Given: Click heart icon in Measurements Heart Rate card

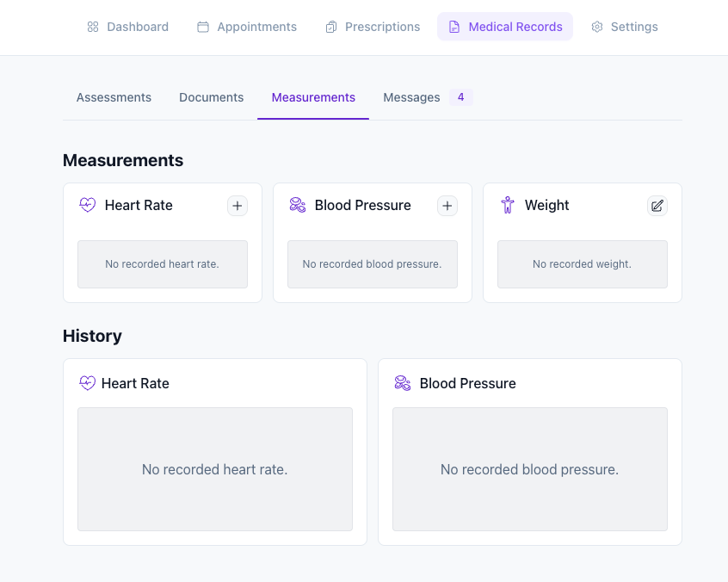Looking at the screenshot, I should 87,205.
